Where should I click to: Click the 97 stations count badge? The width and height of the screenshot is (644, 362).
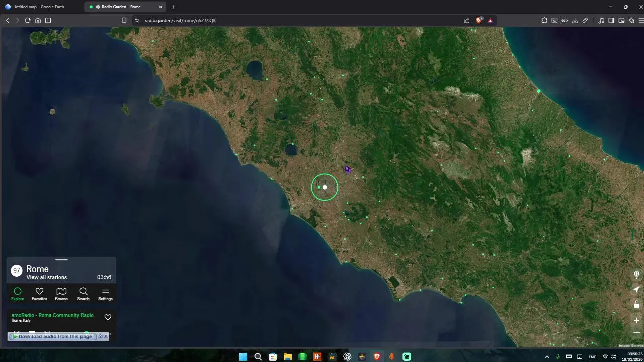(17, 270)
